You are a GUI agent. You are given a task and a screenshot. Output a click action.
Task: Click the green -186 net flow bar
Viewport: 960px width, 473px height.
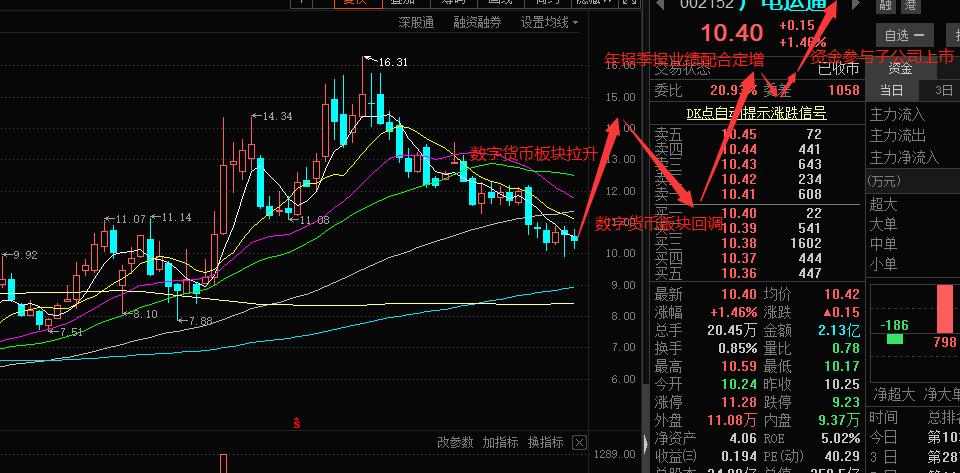tap(894, 338)
